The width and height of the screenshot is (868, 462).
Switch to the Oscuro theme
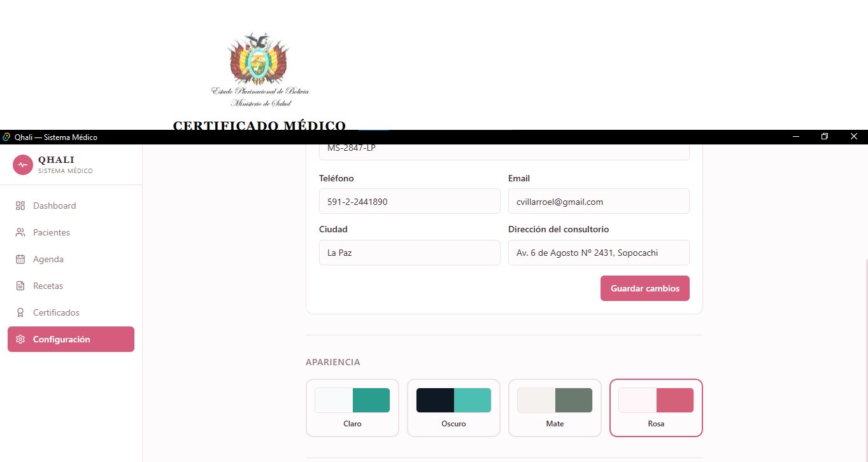pos(453,408)
